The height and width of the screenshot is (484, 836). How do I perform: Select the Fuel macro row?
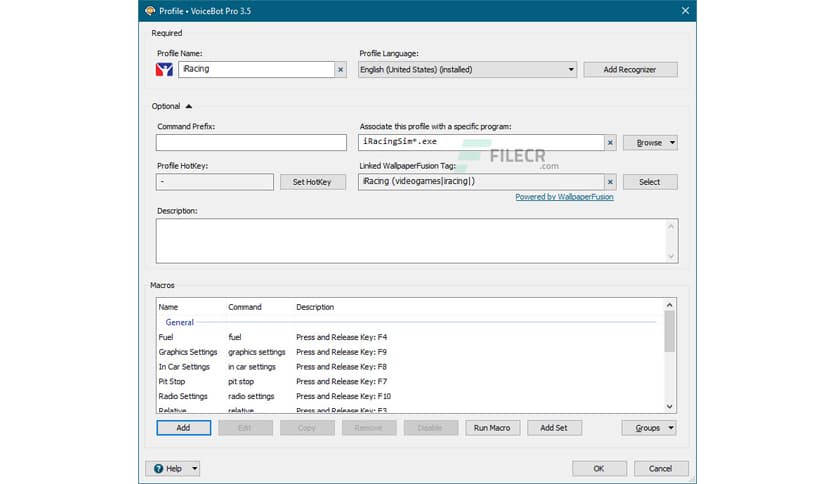(x=411, y=337)
